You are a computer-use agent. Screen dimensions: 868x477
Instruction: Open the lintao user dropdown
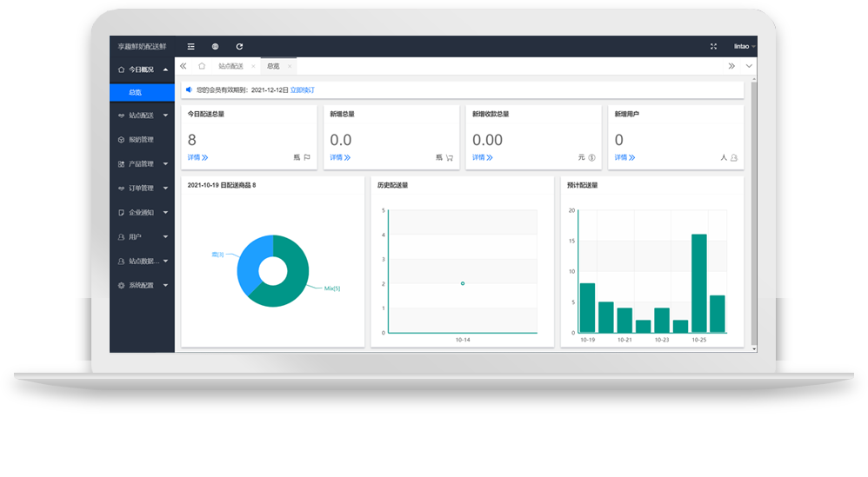point(744,47)
